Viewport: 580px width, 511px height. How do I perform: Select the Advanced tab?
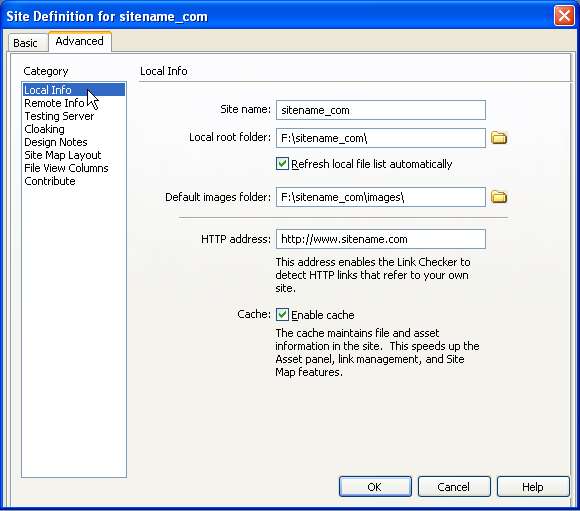[x=80, y=41]
